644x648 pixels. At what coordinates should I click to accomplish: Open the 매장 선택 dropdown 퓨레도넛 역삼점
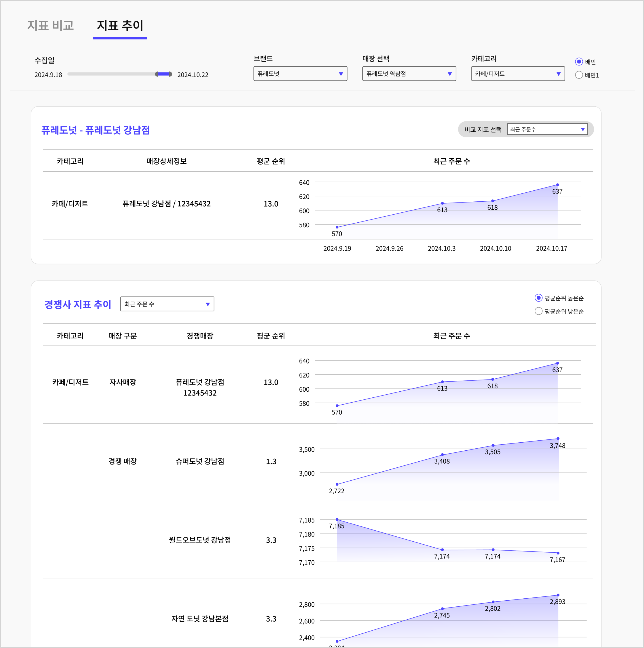click(409, 74)
